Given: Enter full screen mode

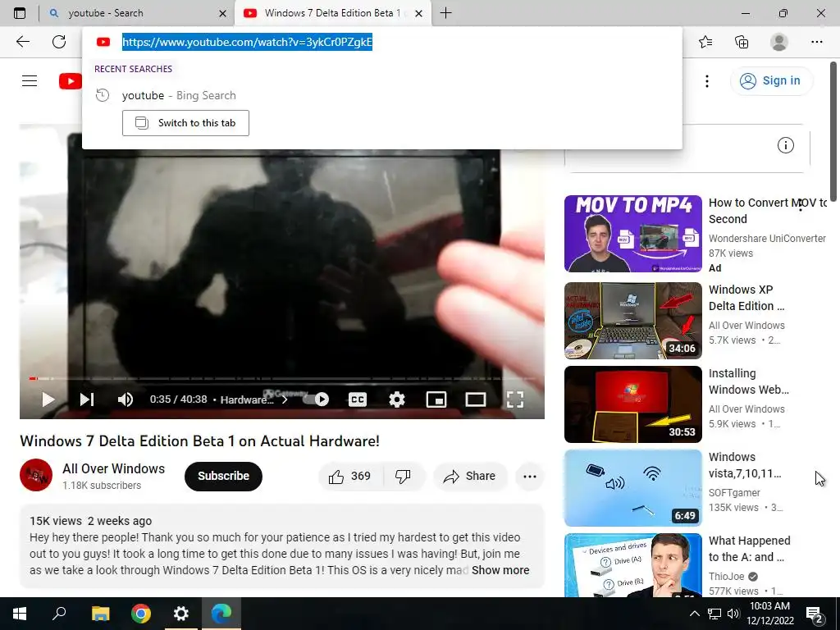Looking at the screenshot, I should pyautogui.click(x=515, y=399).
